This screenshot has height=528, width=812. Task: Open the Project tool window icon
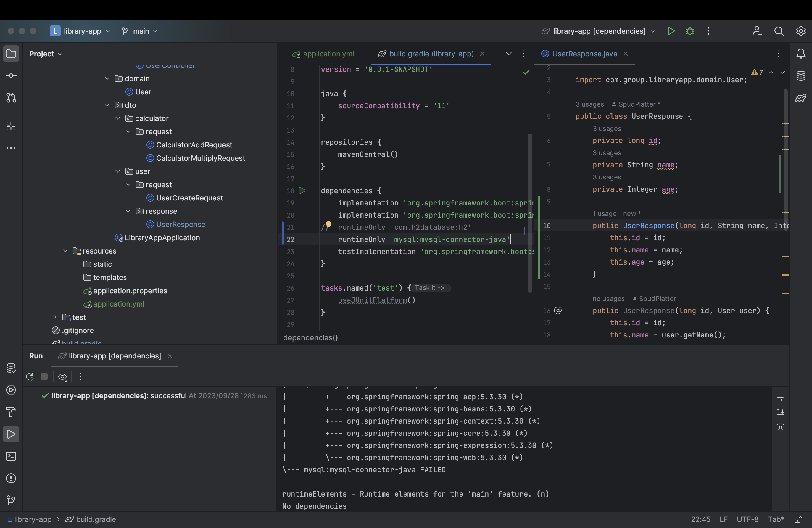pyautogui.click(x=11, y=54)
